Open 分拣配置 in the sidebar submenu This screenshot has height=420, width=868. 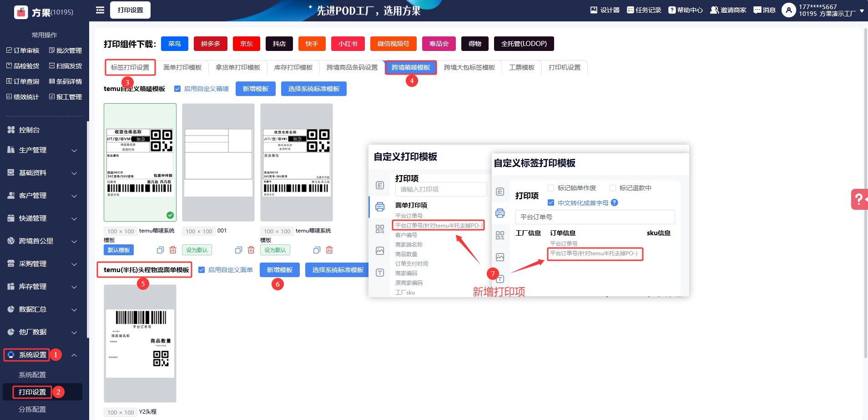[32, 410]
